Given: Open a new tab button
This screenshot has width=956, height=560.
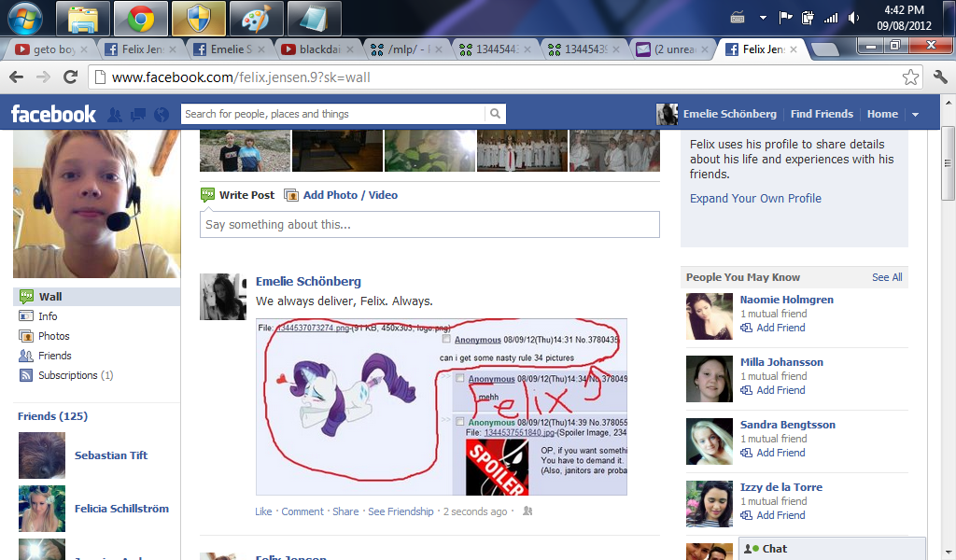Looking at the screenshot, I should click(x=825, y=49).
